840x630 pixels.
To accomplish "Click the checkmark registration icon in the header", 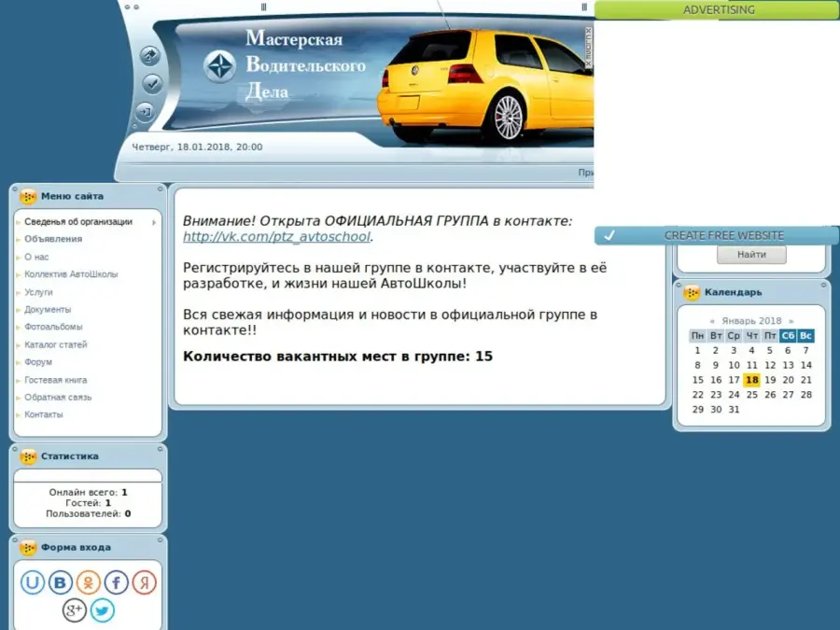I will [x=151, y=84].
